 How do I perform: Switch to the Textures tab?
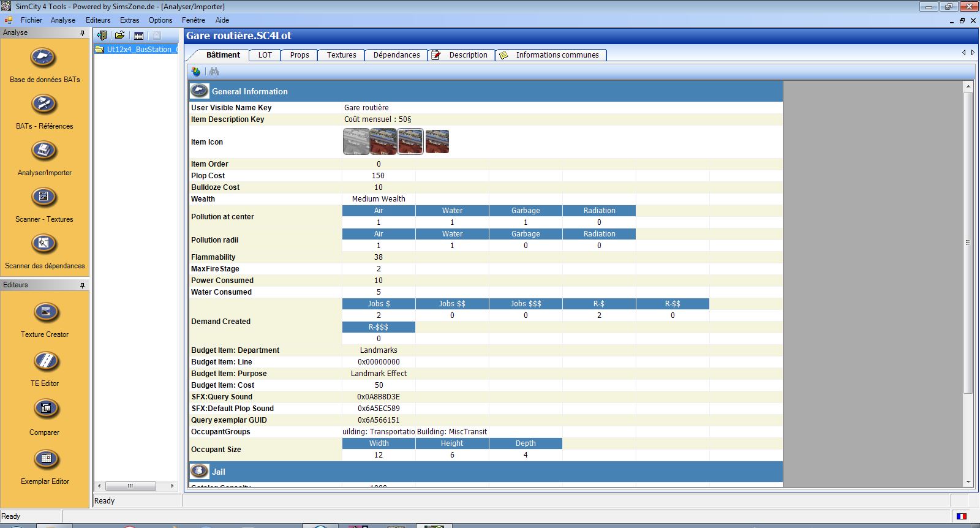(341, 55)
